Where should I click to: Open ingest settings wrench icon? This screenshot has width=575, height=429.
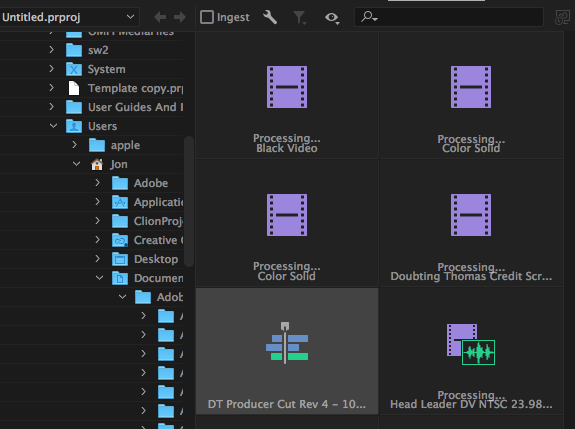tap(270, 17)
